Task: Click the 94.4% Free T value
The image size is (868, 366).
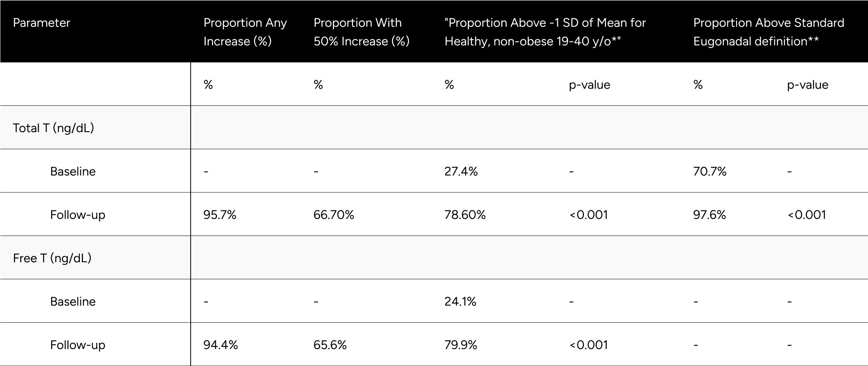Action: 220,345
